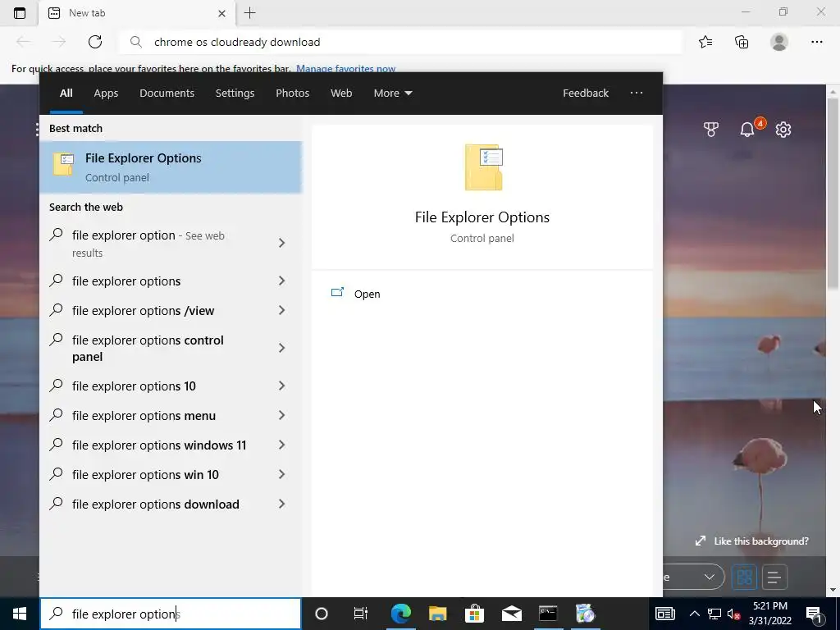
Task: Expand arrow for file explorer options windows 11
Action: 282,445
